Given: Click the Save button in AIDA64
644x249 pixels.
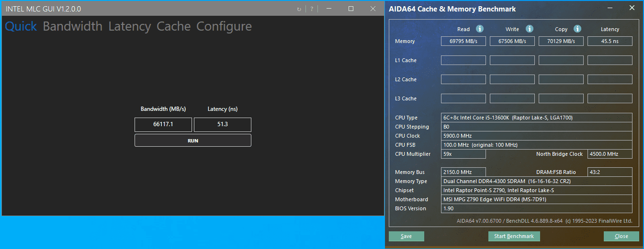Looking at the screenshot, I should (x=407, y=236).
